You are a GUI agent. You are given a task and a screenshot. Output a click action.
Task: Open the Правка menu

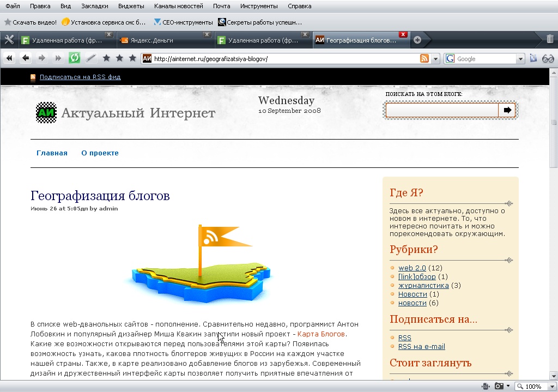pos(40,6)
